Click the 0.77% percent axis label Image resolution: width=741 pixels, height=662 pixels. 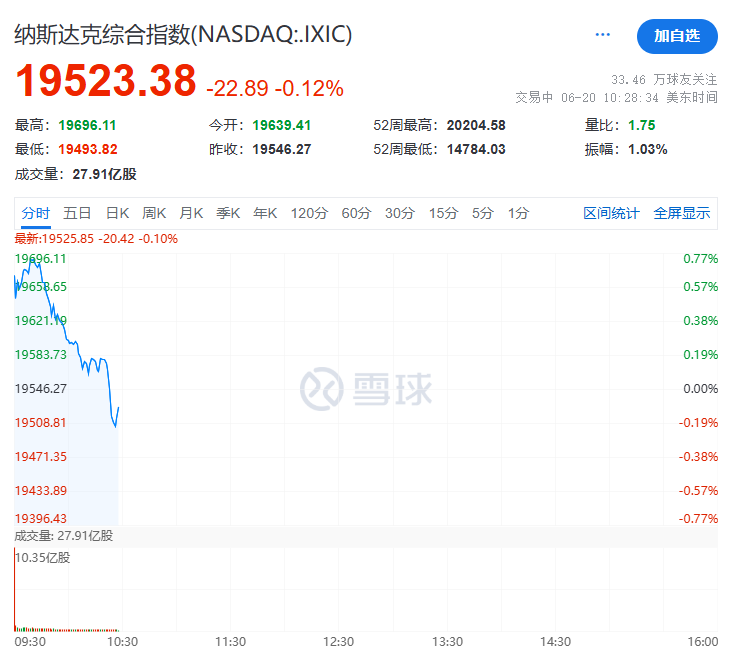pos(700,258)
